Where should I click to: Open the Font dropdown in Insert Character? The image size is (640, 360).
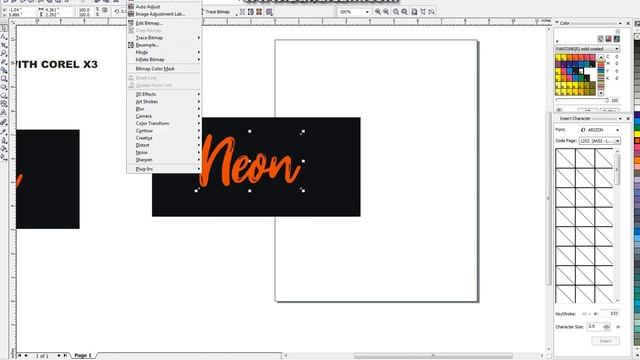[x=617, y=130]
